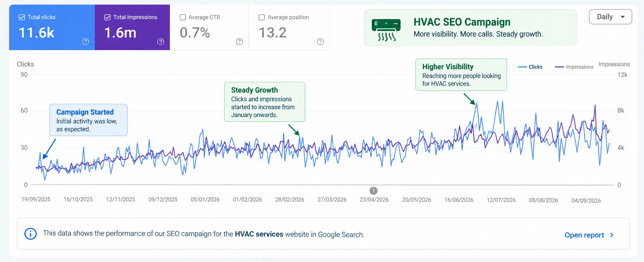This screenshot has width=644, height=262.
Task: Click the chevron arrow next to Open report
Action: [612, 235]
